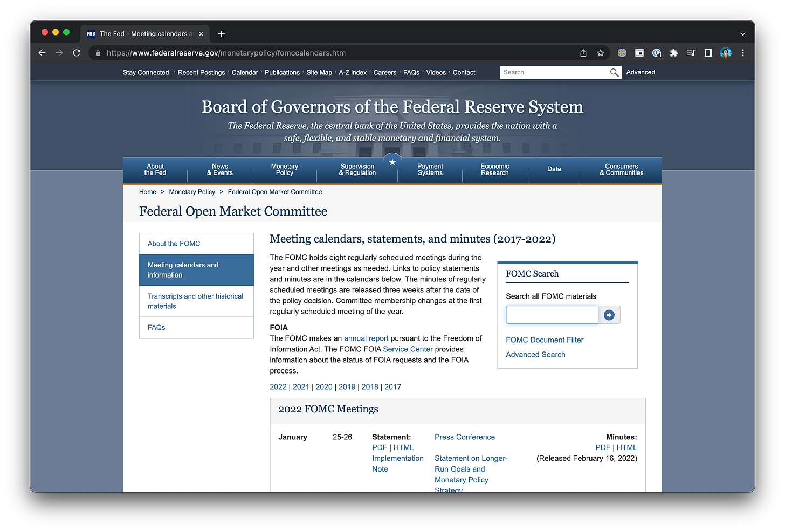The image size is (785, 532).
Task: Open the Publications link
Action: (282, 73)
